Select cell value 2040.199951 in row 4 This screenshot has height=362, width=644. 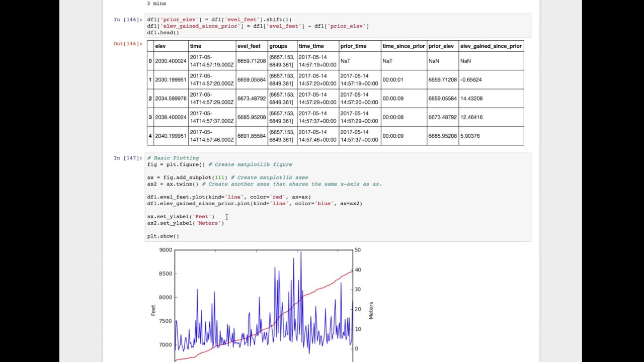pyautogui.click(x=171, y=136)
